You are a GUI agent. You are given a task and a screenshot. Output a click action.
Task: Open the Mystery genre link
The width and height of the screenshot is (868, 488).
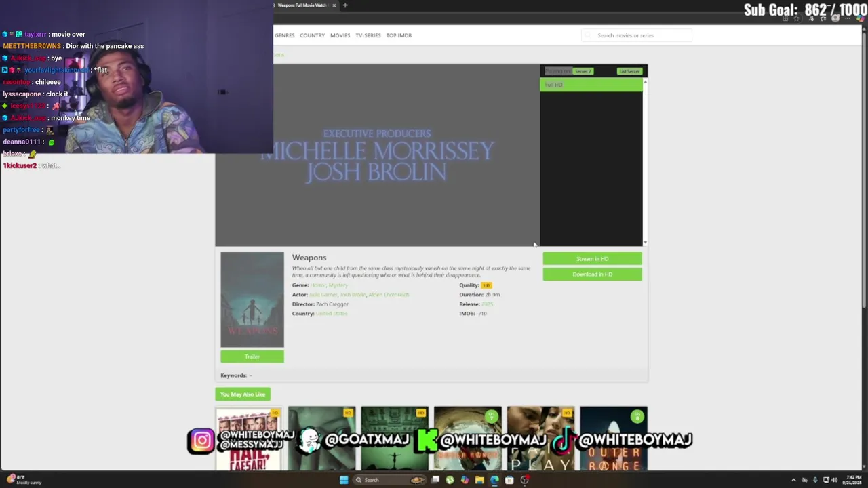(x=338, y=285)
